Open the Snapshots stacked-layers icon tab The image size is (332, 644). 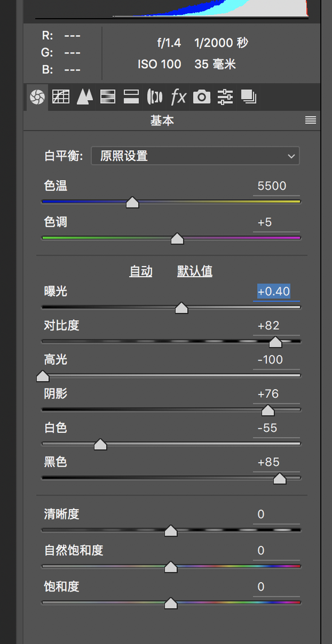[x=249, y=97]
